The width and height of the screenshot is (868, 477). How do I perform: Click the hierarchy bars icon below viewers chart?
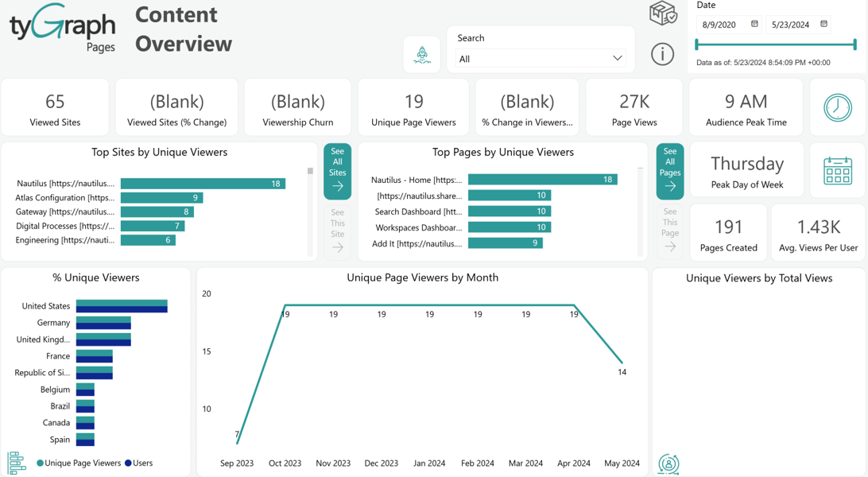pos(17,463)
